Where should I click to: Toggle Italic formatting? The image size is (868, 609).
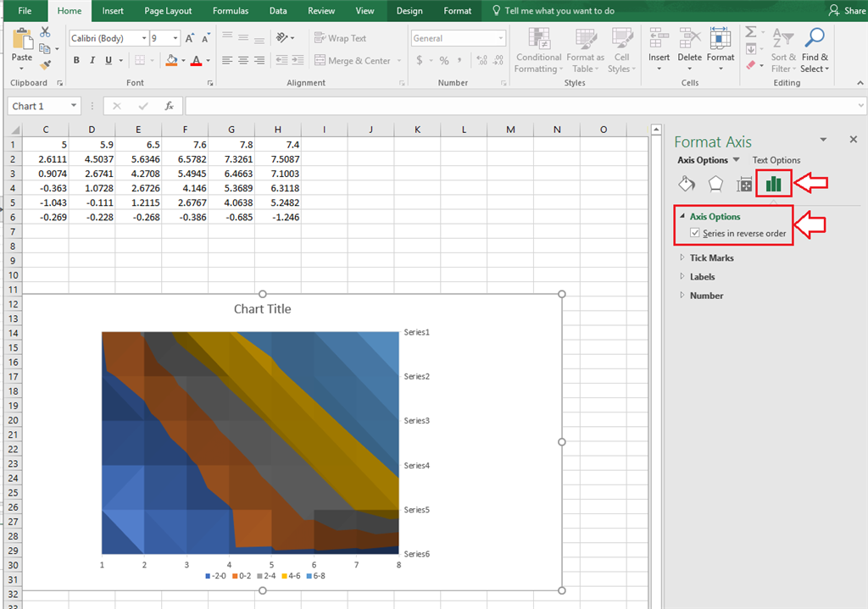(x=92, y=60)
